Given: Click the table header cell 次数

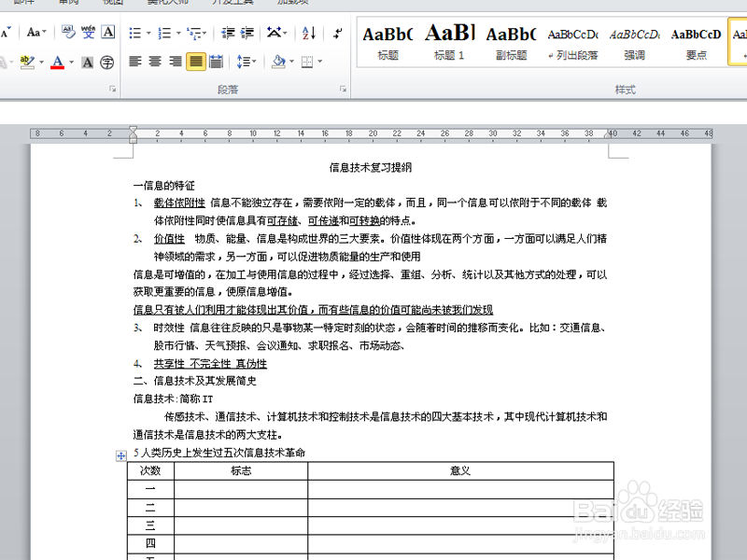Looking at the screenshot, I should 150,471.
